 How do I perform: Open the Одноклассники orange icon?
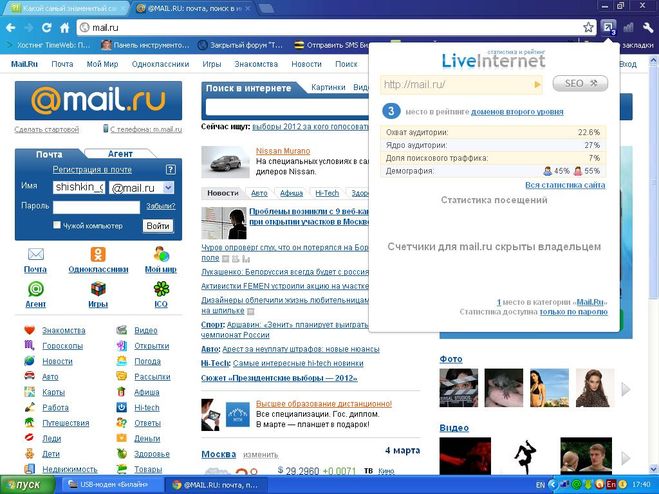pyautogui.click(x=98, y=254)
